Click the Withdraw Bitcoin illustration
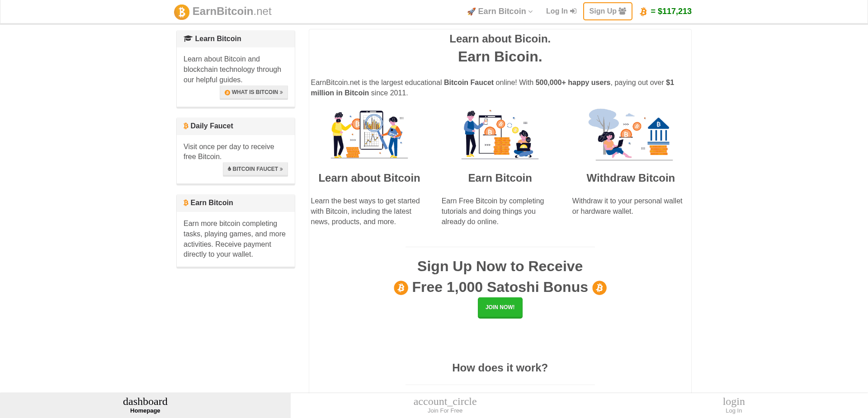This screenshot has height=418, width=868. (x=631, y=134)
